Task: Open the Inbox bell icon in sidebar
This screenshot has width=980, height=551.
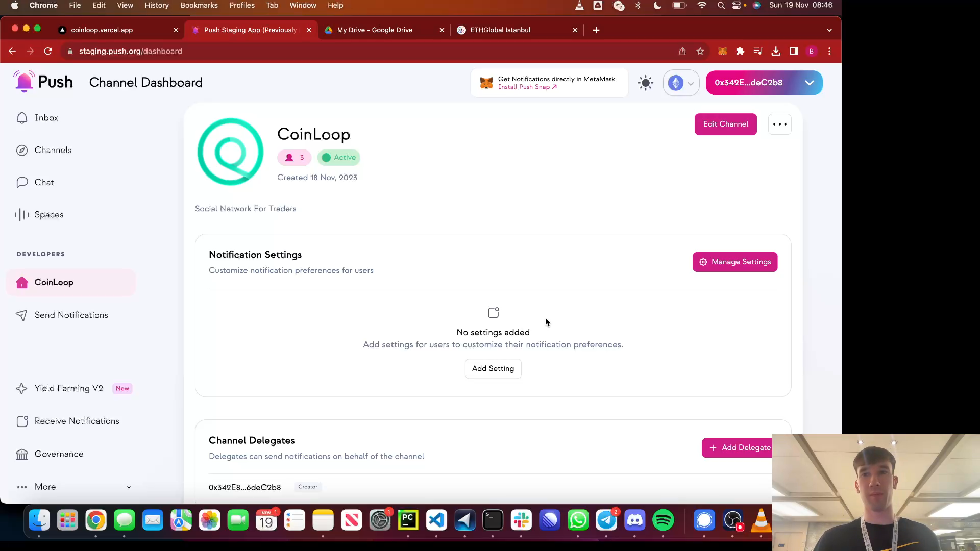Action: [x=22, y=118]
